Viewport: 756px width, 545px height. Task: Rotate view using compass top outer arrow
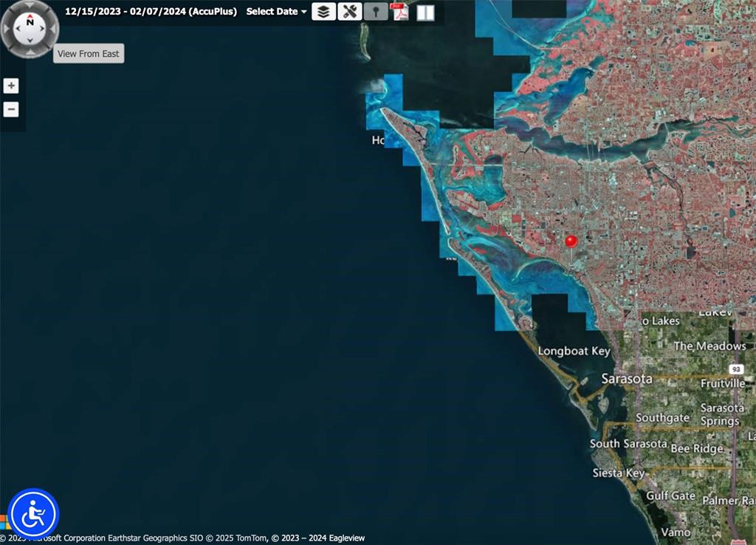click(30, 6)
